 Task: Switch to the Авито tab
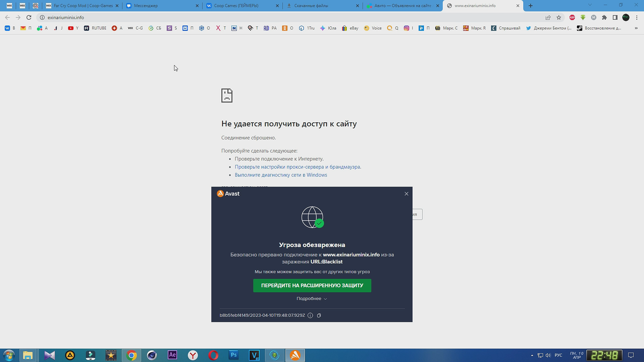(x=402, y=5)
